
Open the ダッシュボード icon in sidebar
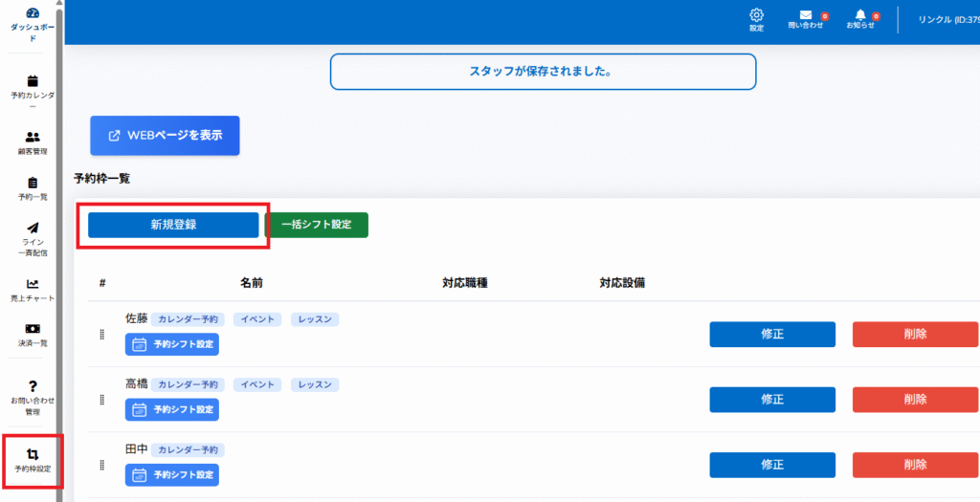[32, 13]
